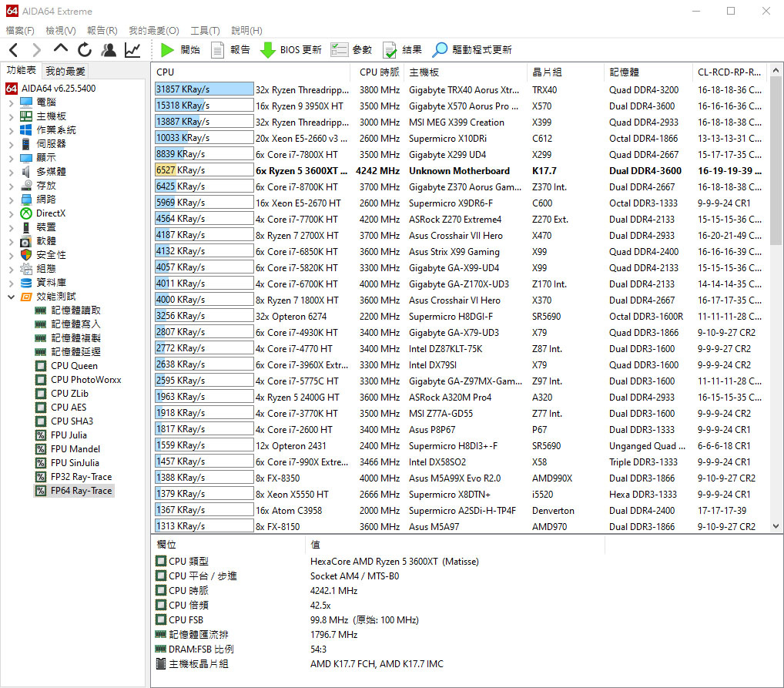Switch to the 我的最愛 tab
Viewport: 784px width, 688px height.
[x=65, y=71]
